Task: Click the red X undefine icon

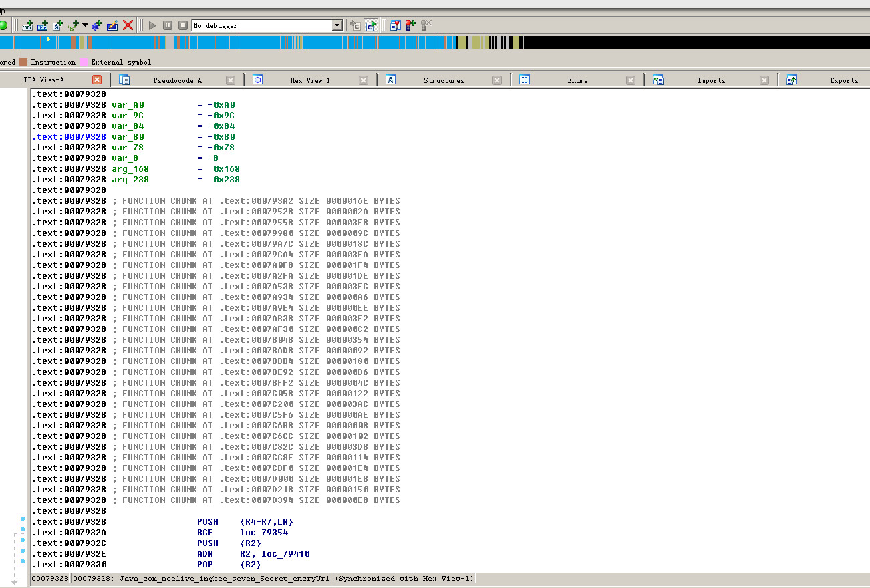Action: pos(128,25)
